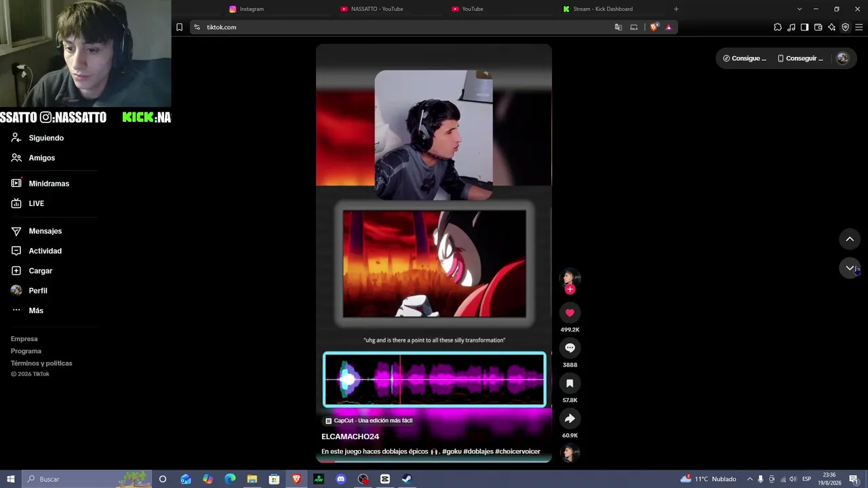Viewport: 868px width, 488px height.
Task: Toggle the browser sidebar panel
Action: [805, 27]
